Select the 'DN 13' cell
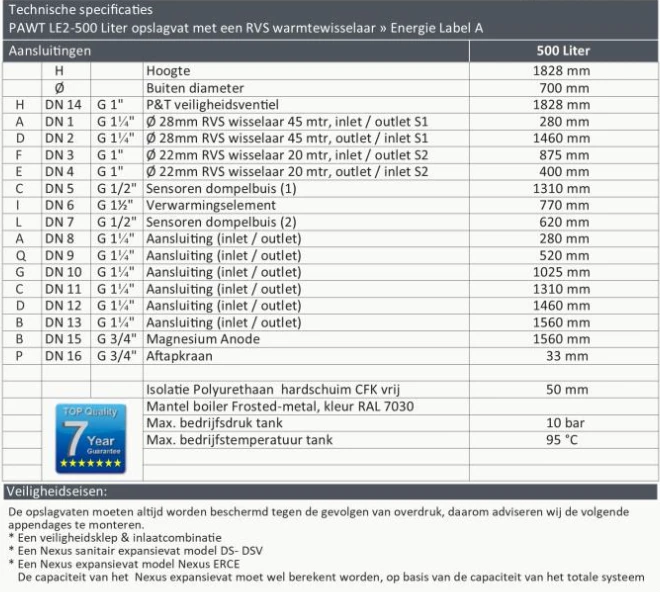The width and height of the screenshot is (660, 592). pos(63,322)
